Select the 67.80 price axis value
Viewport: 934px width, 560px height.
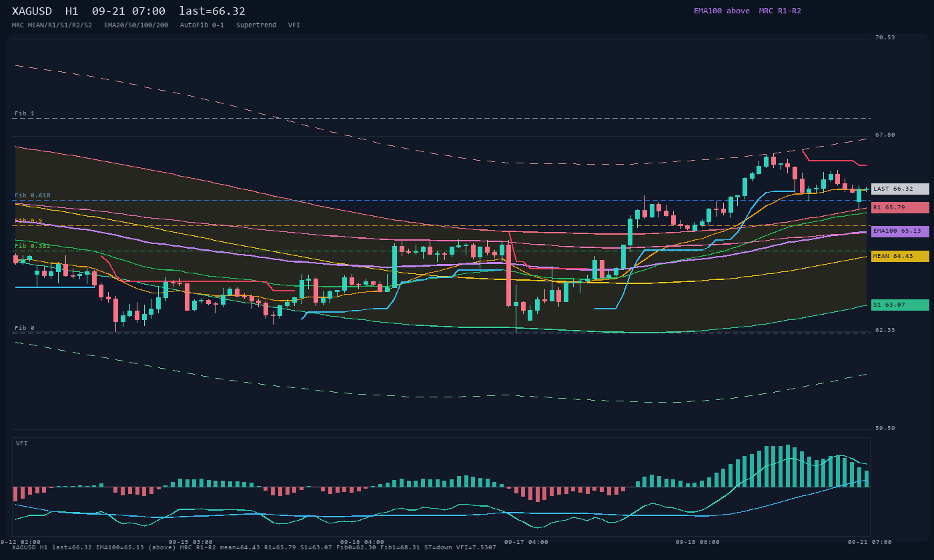(x=885, y=135)
